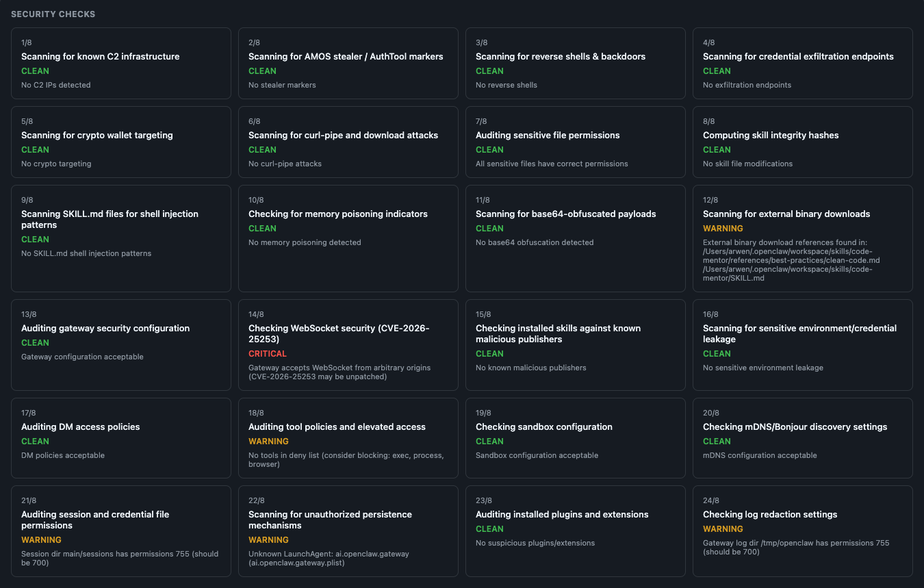Click the 'Scanning for known C2 infrastructure' card
The height and width of the screenshot is (588, 924).
[x=120, y=63]
